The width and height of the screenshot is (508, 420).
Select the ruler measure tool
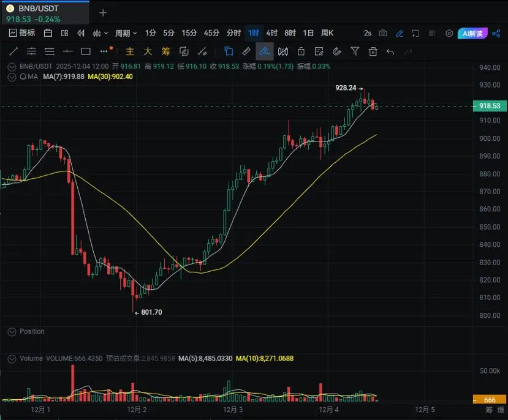pyautogui.click(x=246, y=51)
